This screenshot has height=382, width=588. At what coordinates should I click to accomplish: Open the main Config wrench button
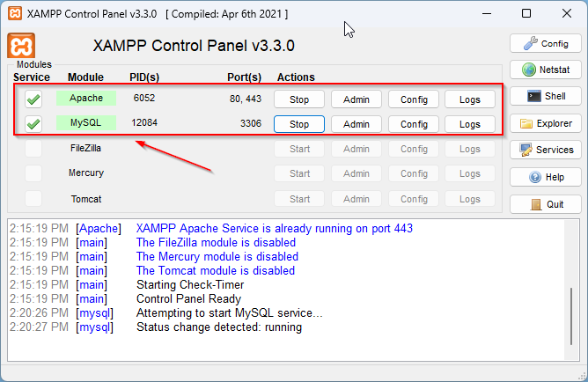[x=545, y=43]
